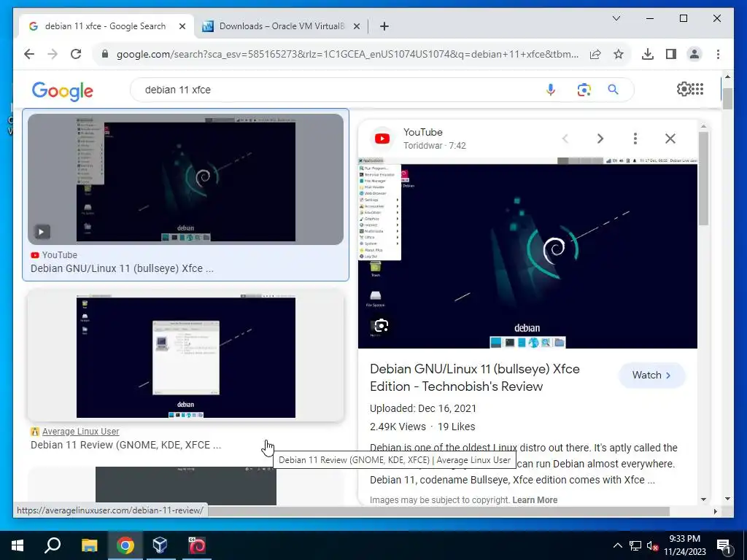Screen dimensions: 747x560
Task: Open Debian GNU/Linux 11 (bullseye) Xfce result title
Action: [122, 268]
